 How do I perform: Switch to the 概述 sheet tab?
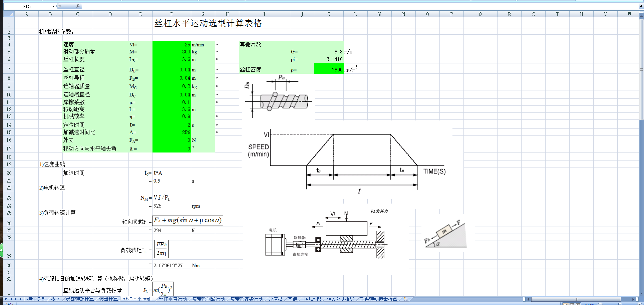(56, 299)
